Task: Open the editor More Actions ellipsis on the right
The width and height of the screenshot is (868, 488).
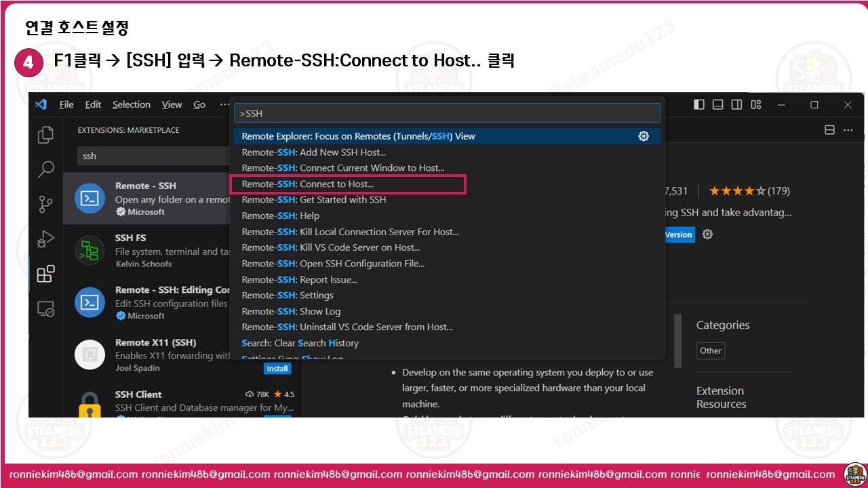Action: (x=848, y=130)
